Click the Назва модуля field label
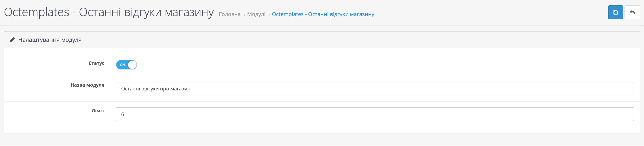The image size is (644, 146). tap(87, 85)
